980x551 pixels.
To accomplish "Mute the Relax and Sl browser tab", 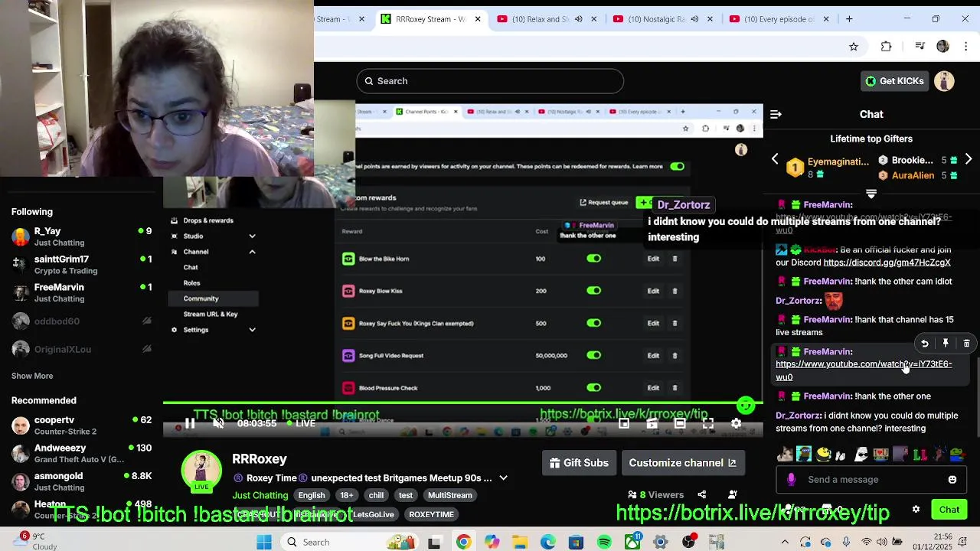I will pos(579,19).
